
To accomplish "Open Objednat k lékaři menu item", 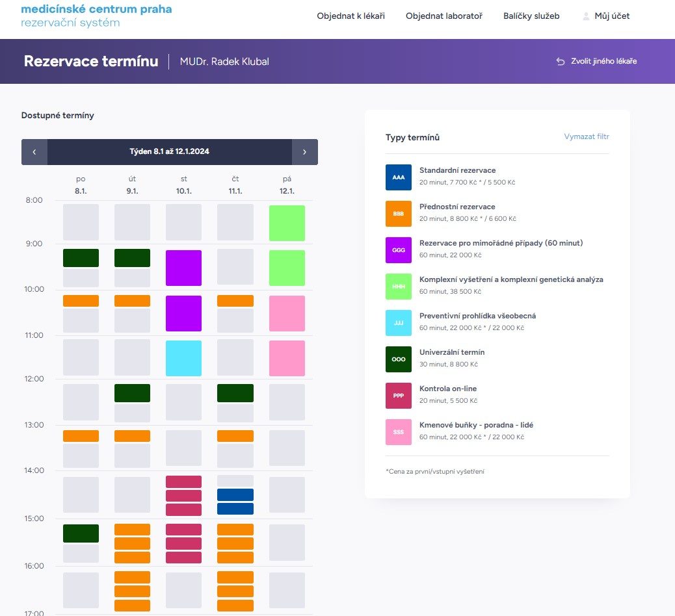I will (351, 16).
